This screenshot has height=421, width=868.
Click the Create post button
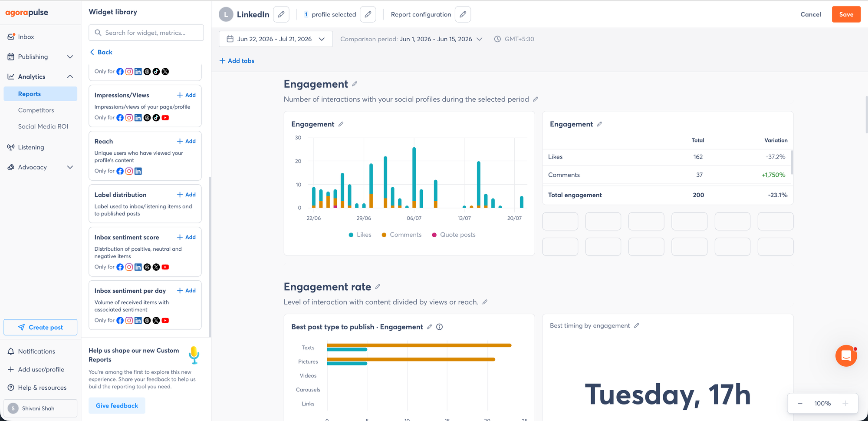pyautogui.click(x=40, y=328)
